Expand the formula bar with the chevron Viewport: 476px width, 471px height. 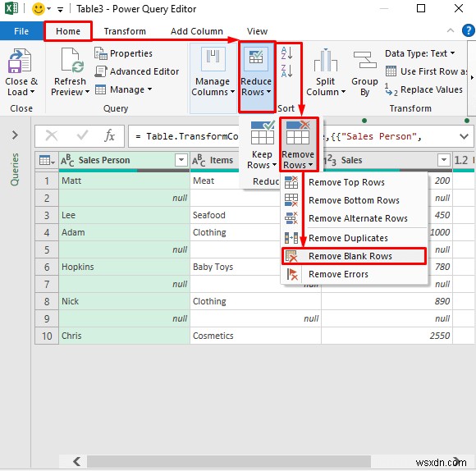click(464, 136)
